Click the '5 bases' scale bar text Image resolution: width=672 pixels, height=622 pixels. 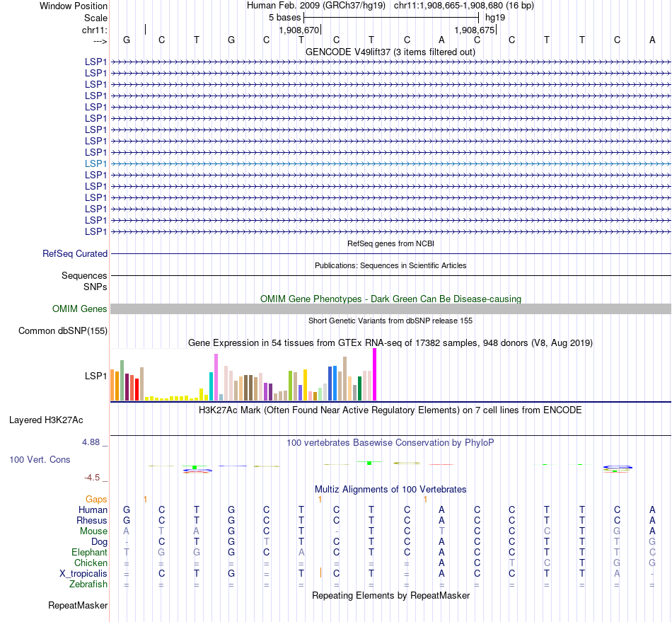click(285, 18)
